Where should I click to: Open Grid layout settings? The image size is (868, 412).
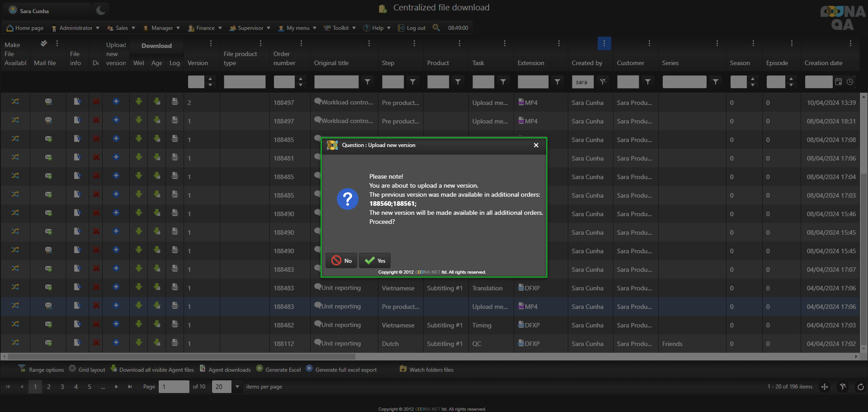pyautogui.click(x=87, y=369)
